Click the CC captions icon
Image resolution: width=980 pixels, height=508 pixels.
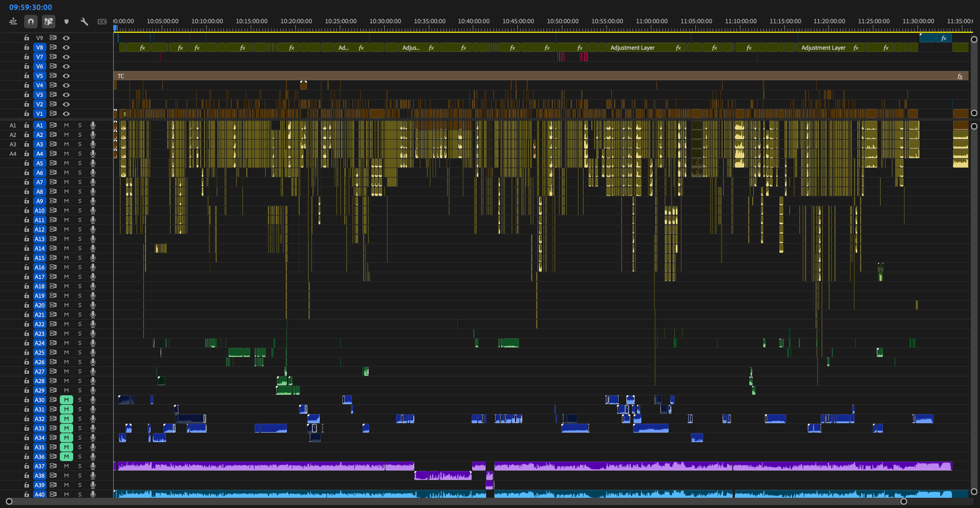click(x=102, y=22)
